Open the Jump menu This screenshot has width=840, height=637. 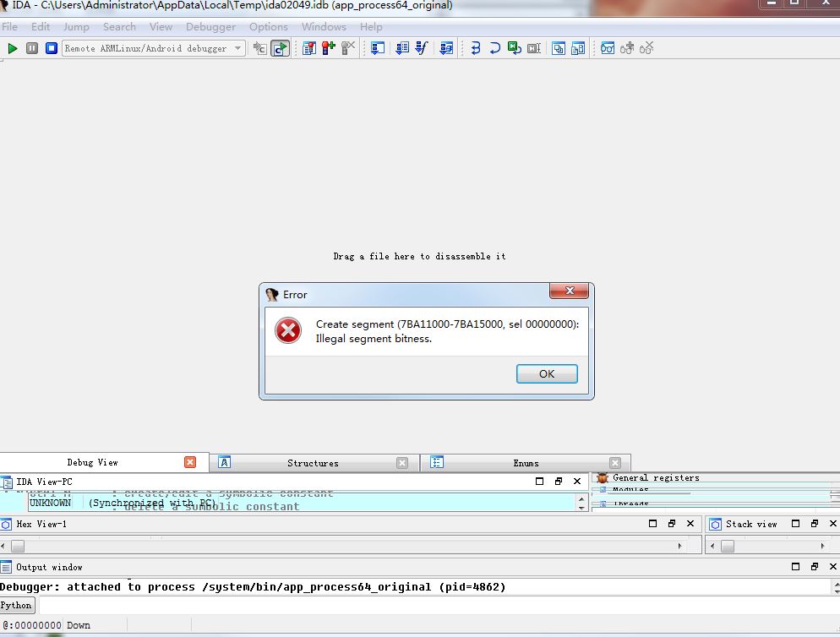(76, 27)
